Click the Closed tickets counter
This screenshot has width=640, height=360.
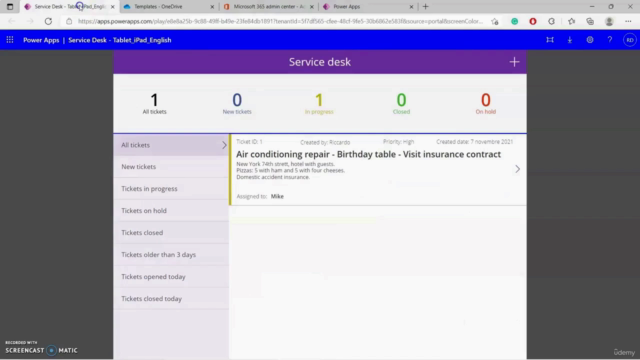pyautogui.click(x=401, y=103)
